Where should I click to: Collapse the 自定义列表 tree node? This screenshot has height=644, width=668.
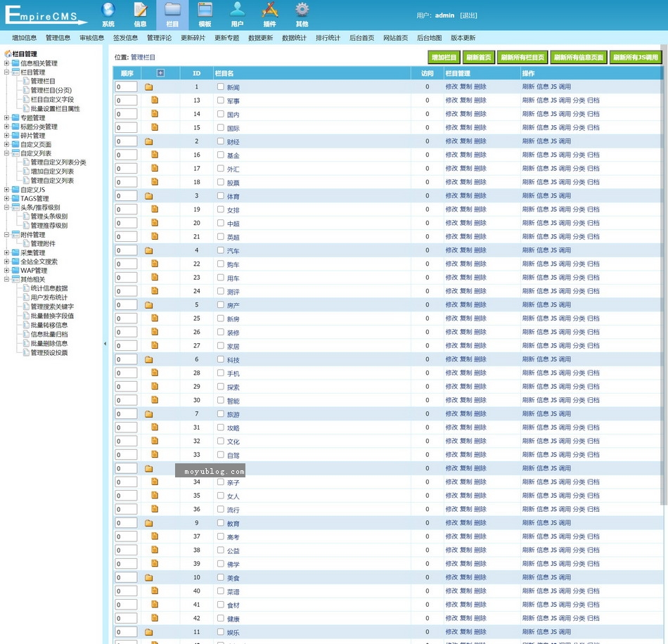tap(6, 153)
